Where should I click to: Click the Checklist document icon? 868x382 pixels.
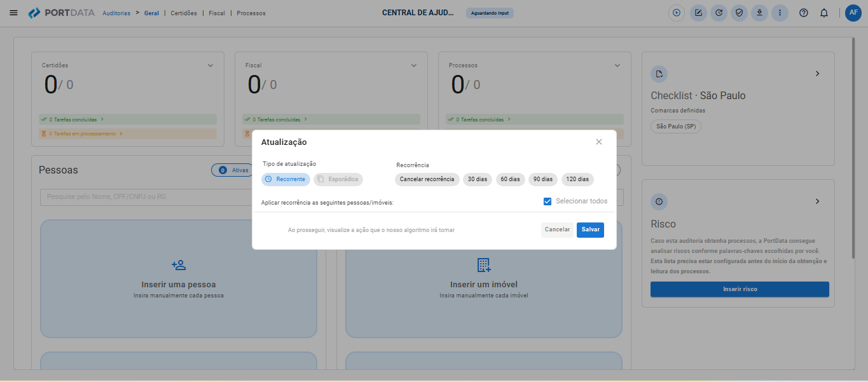pos(659,74)
